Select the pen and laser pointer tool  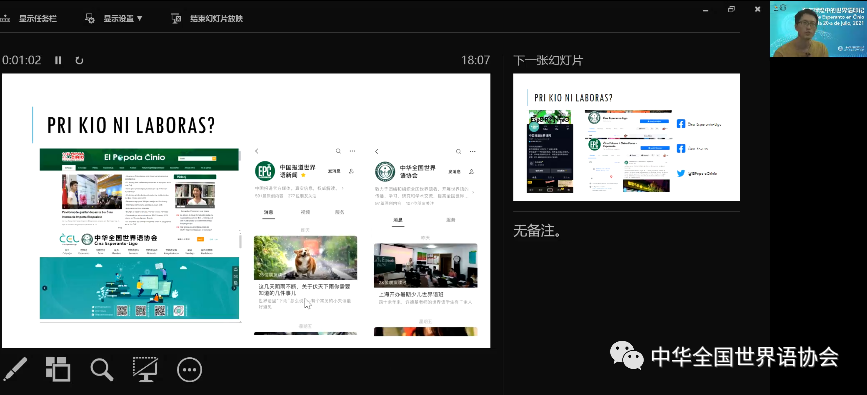pyautogui.click(x=15, y=369)
